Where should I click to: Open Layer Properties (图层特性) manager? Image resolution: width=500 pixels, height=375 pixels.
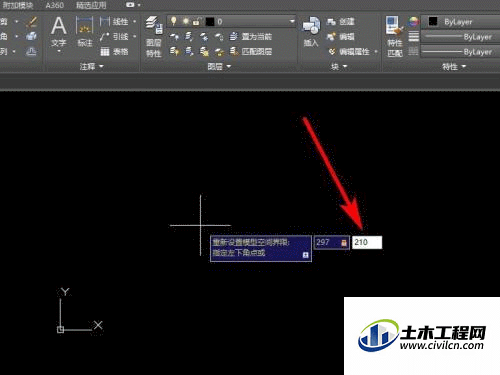click(154, 37)
